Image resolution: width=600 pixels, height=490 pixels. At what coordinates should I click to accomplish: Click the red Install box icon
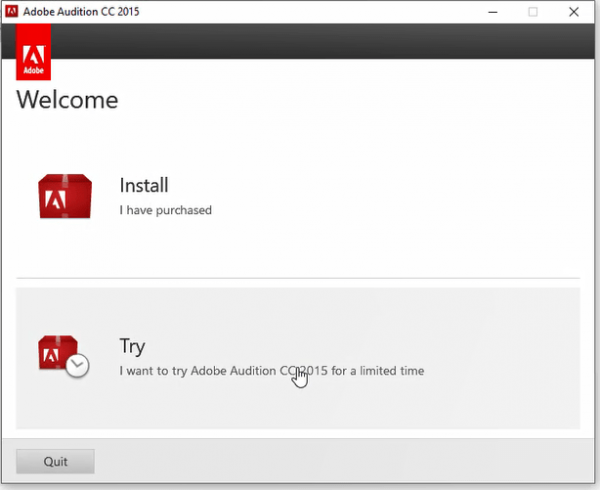(65, 196)
